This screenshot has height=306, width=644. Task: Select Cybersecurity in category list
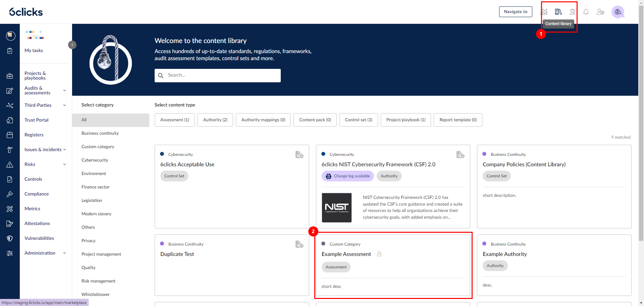[95, 160]
